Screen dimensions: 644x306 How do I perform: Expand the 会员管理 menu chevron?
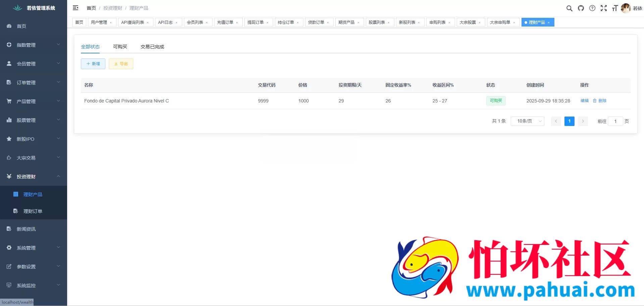coord(58,63)
